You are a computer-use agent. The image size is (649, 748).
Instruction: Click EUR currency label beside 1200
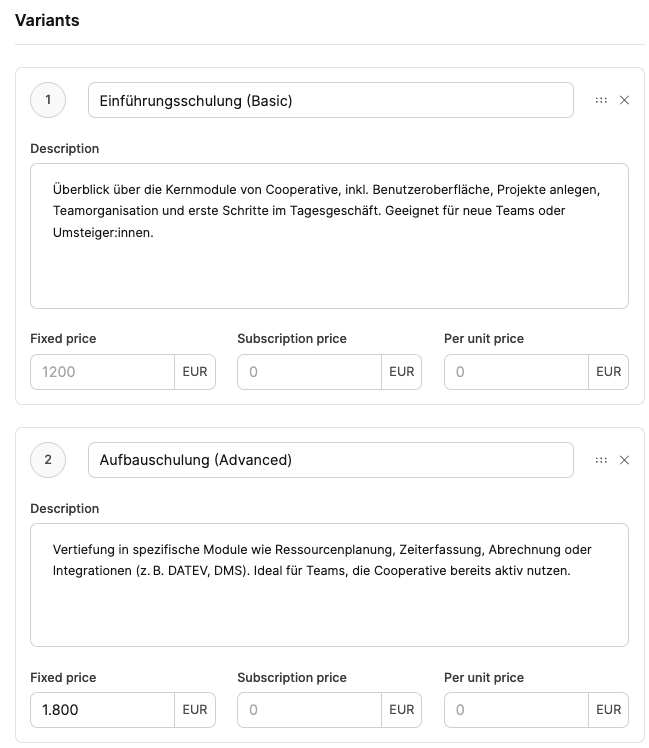195,372
